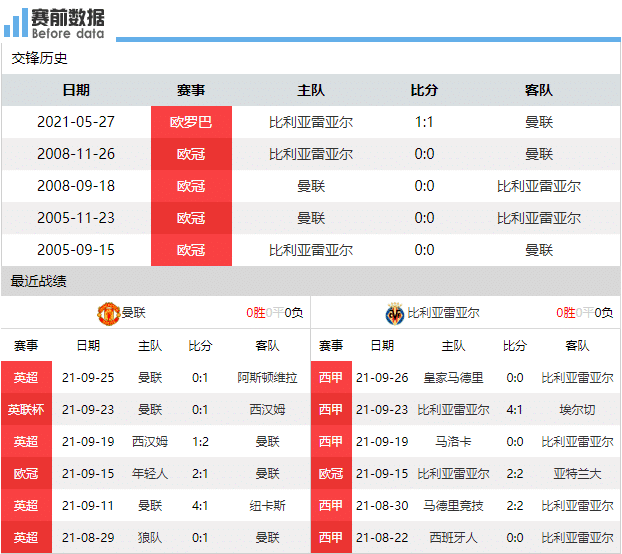Click date 21-08-29 in 曼联's recent results

pos(88,538)
